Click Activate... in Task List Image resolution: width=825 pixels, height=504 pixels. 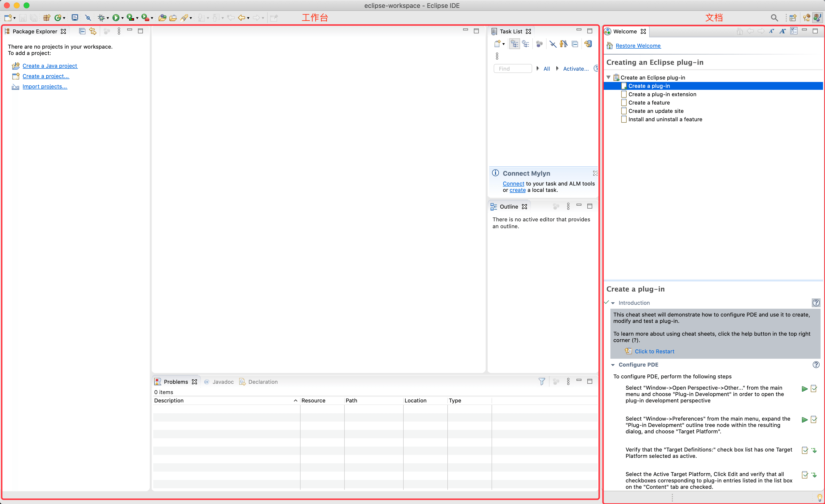(x=576, y=69)
